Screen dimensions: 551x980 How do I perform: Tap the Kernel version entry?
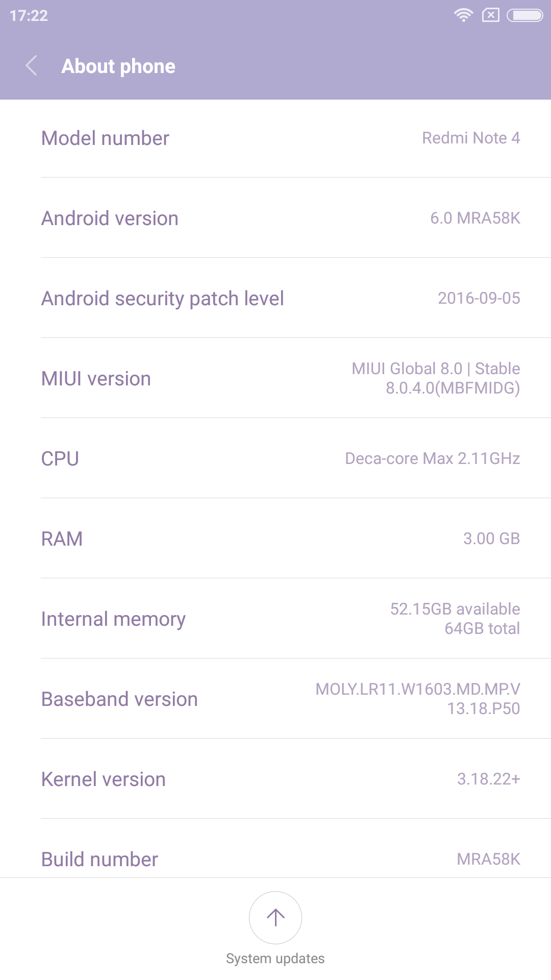(275, 779)
